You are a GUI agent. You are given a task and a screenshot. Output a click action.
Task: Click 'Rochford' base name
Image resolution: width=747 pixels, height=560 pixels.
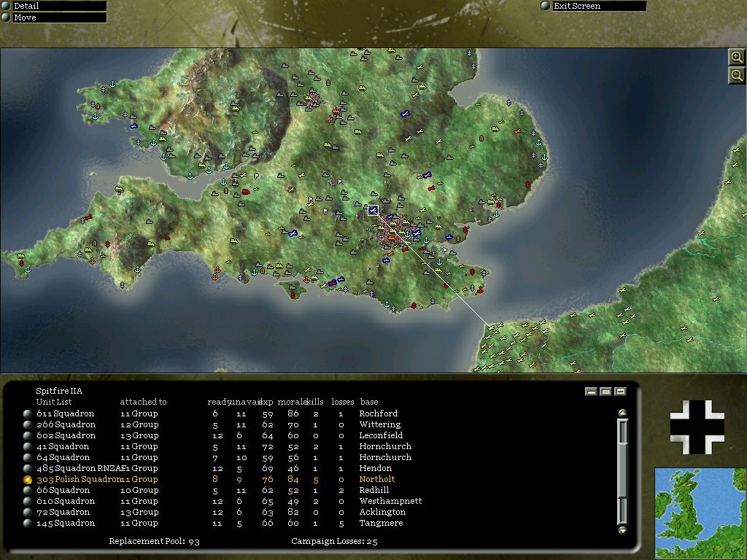pos(379,413)
